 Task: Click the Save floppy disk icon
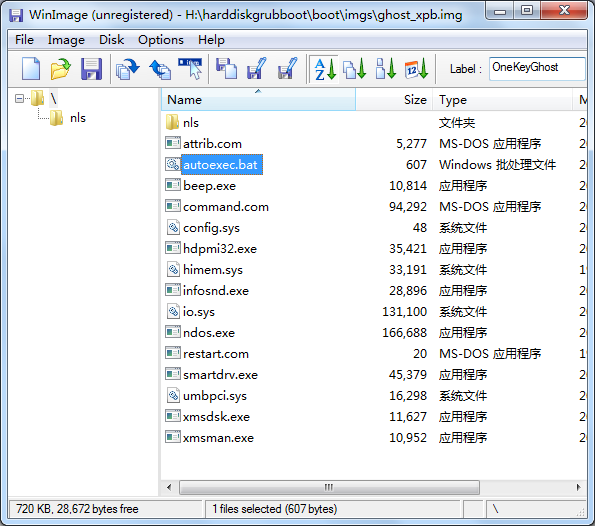(x=91, y=69)
